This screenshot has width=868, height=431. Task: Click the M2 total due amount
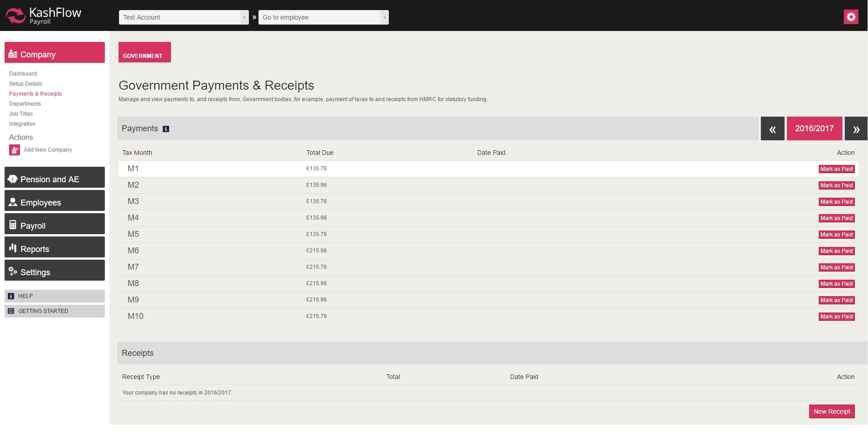pyautogui.click(x=316, y=185)
